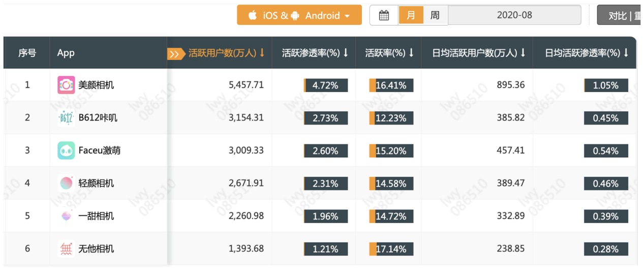
Task: Switch to weekly (周) view
Action: (435, 15)
